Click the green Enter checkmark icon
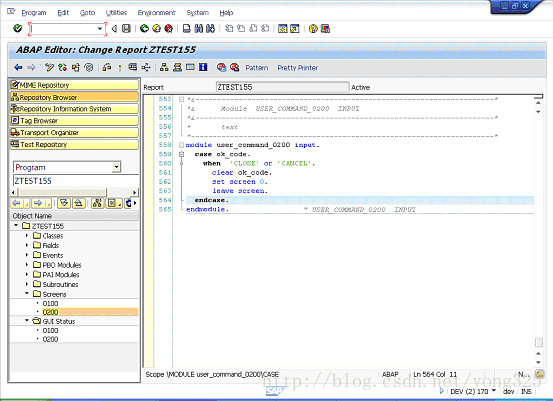This screenshot has height=401, width=553. tap(17, 28)
